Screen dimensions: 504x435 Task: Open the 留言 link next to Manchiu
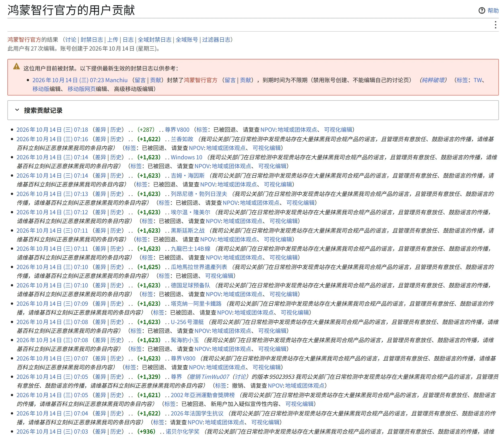[x=140, y=80]
